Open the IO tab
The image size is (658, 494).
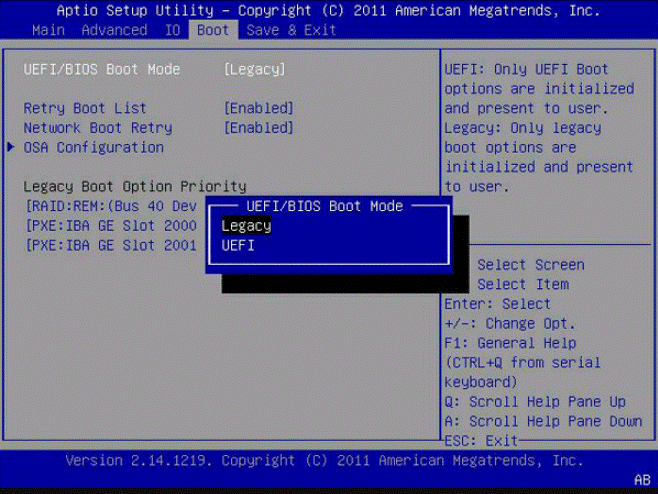coord(172,30)
